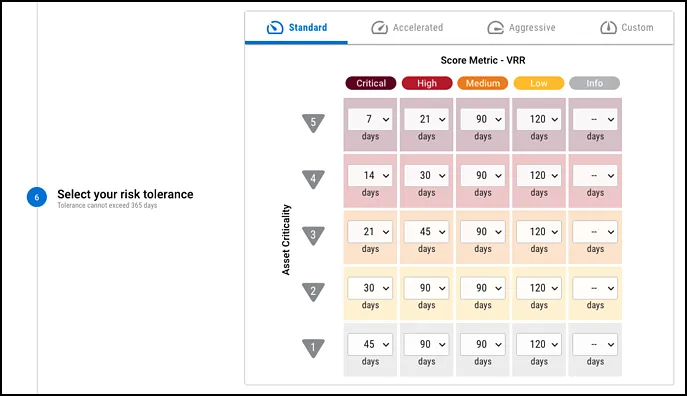Image resolution: width=687 pixels, height=396 pixels.
Task: Open Medium dropdown for criticality 2
Action: [483, 288]
